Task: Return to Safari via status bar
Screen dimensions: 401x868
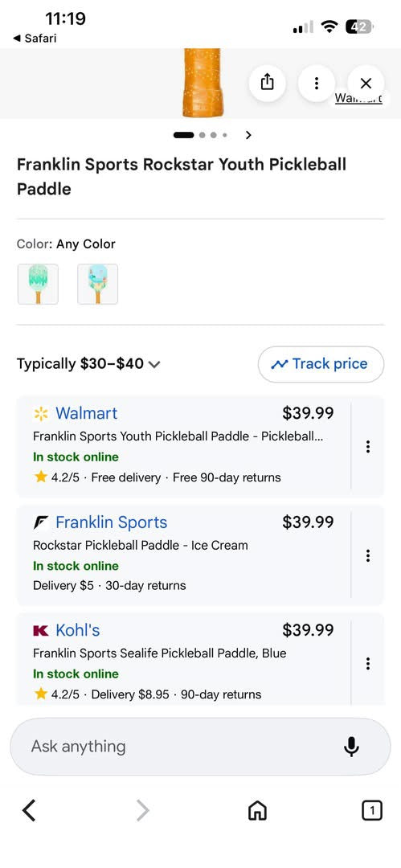Action: pos(35,39)
